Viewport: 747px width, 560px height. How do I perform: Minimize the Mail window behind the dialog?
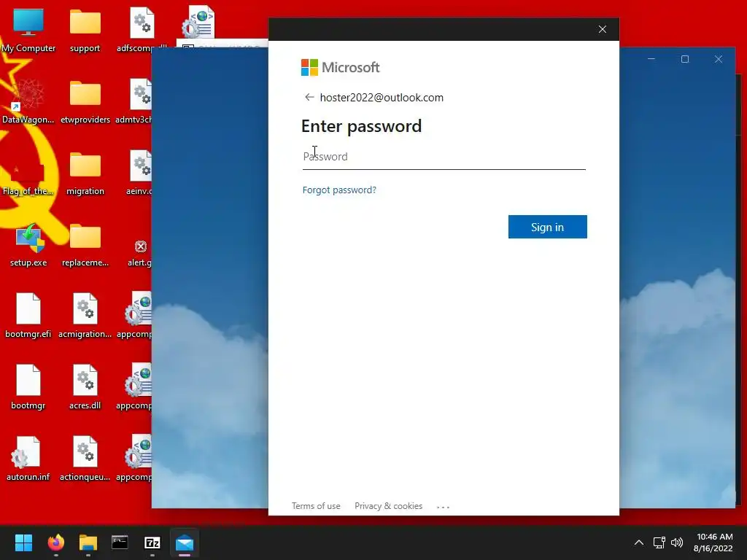pos(651,59)
